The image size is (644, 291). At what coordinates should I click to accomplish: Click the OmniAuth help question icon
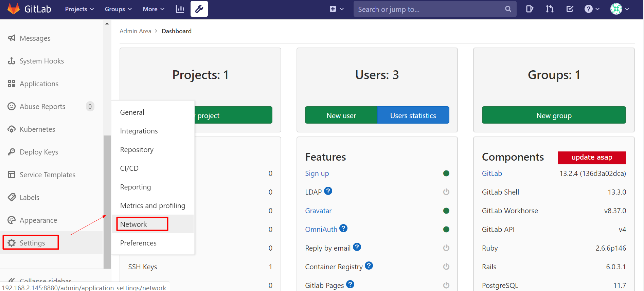click(343, 228)
